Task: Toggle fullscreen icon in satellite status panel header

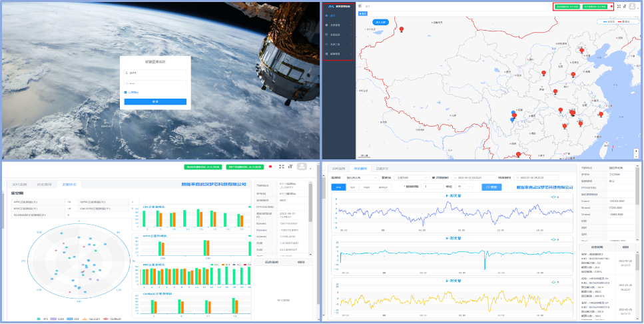Action: point(281,167)
